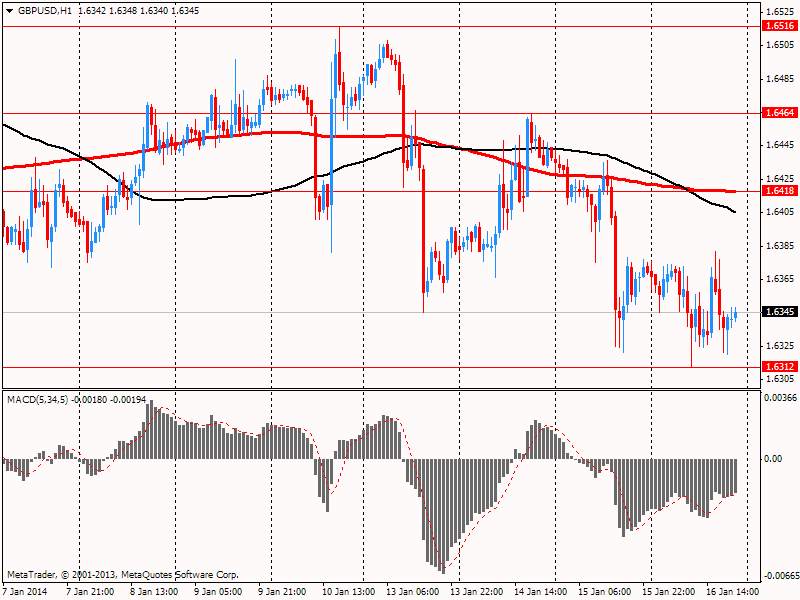This screenshot has width=800, height=600.
Task: Select the 1.6418 horizontal line price label
Action: pyautogui.click(x=780, y=191)
